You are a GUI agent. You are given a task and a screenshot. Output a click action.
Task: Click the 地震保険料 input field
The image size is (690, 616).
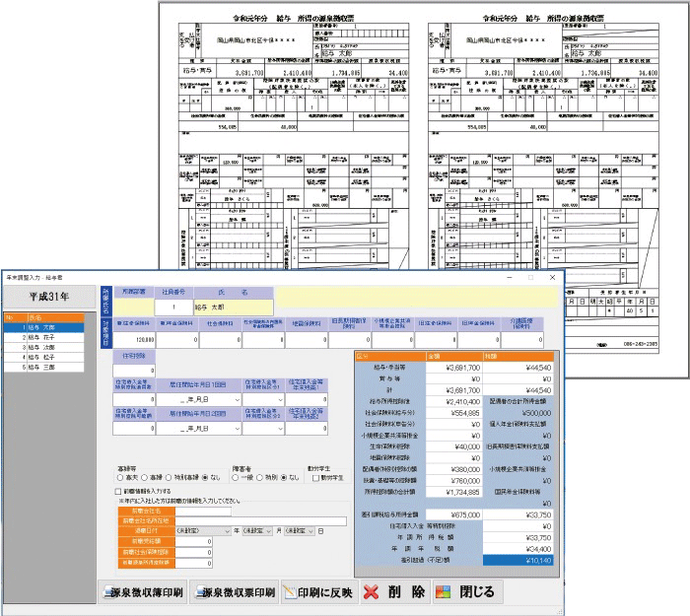(x=307, y=340)
